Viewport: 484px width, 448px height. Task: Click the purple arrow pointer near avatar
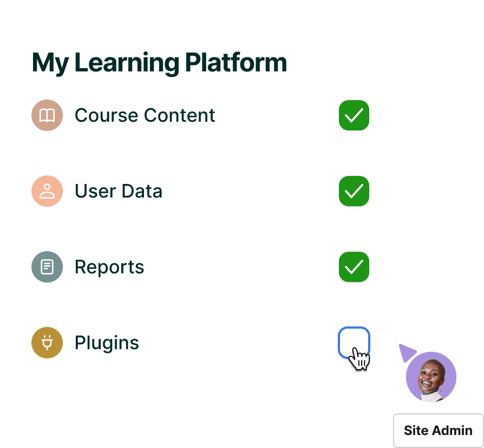click(x=407, y=352)
